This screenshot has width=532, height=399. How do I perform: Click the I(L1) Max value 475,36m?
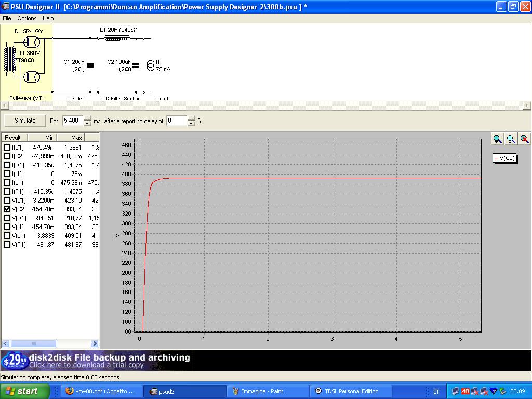[x=71, y=183]
